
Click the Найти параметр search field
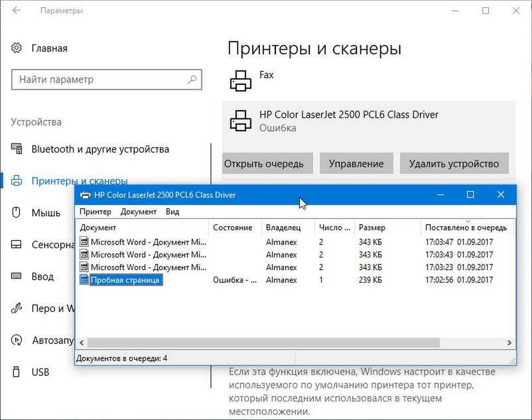(x=106, y=80)
